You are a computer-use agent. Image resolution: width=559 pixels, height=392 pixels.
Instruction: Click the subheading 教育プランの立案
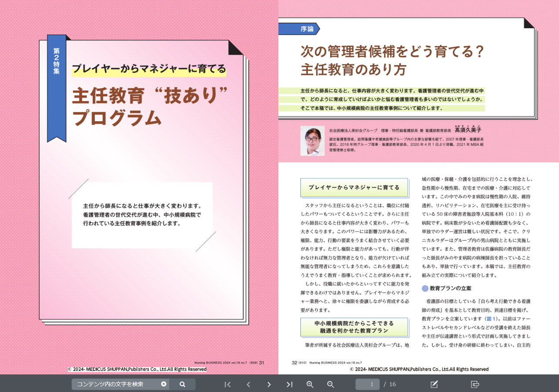pos(450,288)
